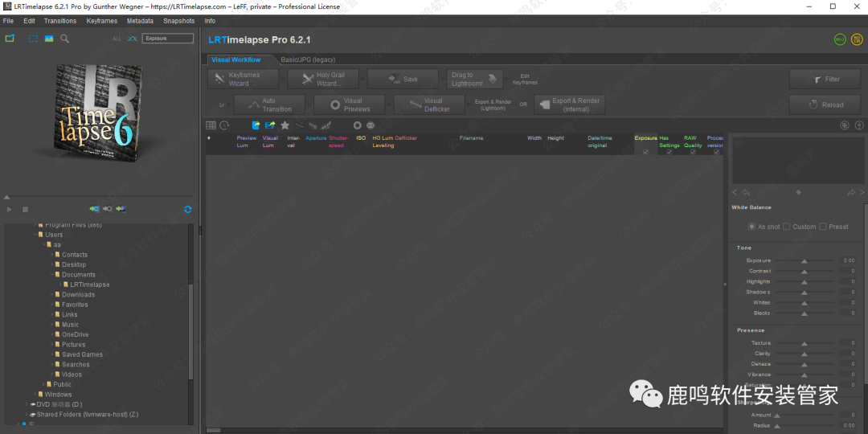Click the Keyframes Wizard button
The height and width of the screenshot is (434, 868).
pyautogui.click(x=244, y=79)
